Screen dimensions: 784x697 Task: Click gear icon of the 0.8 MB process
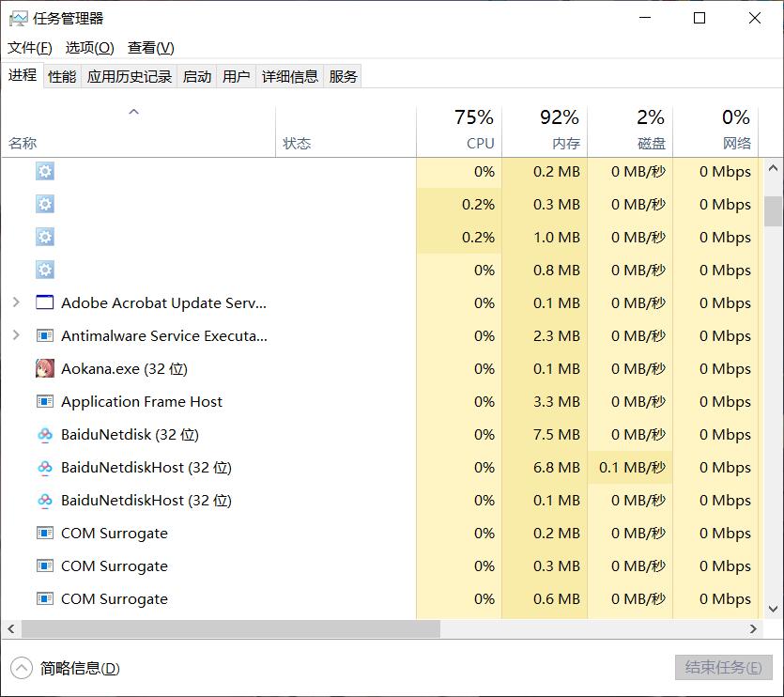pos(45,270)
